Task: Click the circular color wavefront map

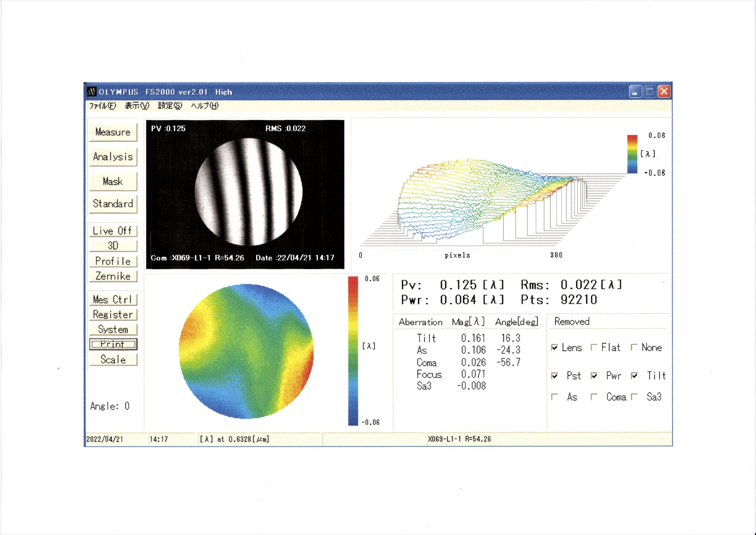Action: 246,351
